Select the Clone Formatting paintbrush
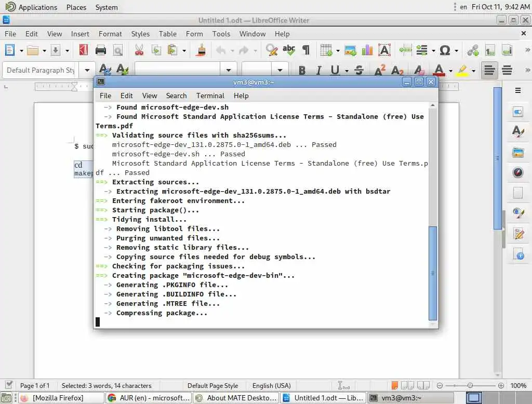Image resolution: width=532 pixels, height=404 pixels. click(201, 50)
